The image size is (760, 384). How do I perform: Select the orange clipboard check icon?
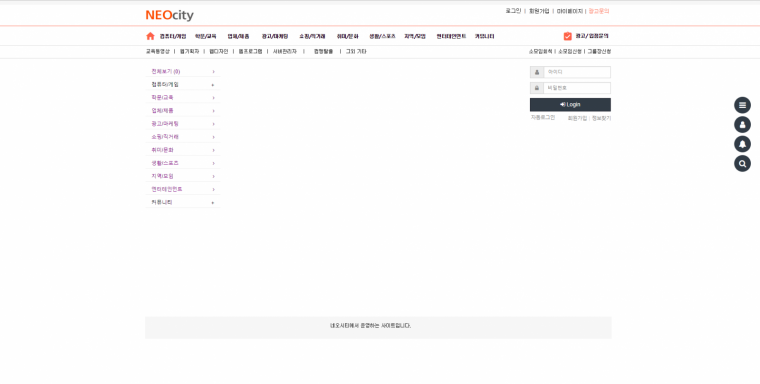point(568,36)
